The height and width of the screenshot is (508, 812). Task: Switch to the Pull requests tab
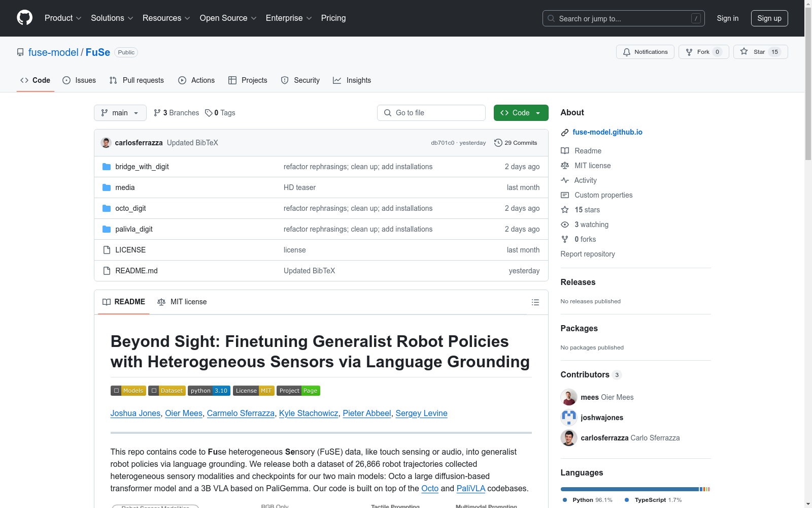click(x=137, y=80)
